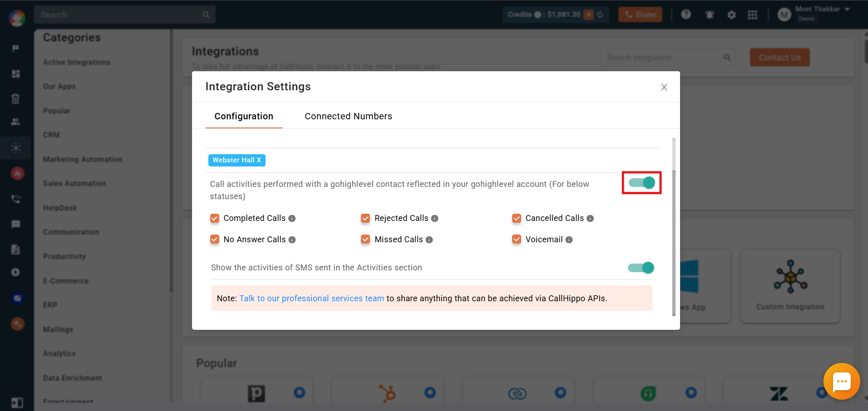Select Active Integrations category
868x411 pixels.
coord(77,62)
